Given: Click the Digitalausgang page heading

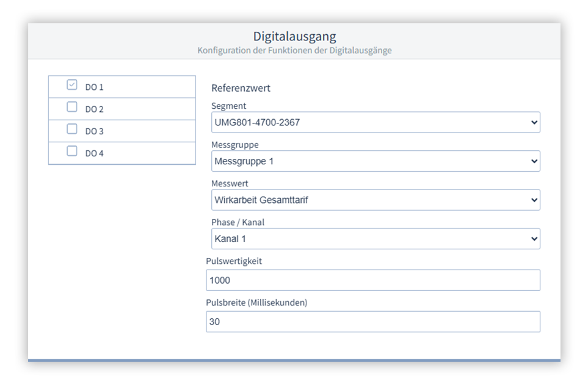Looking at the screenshot, I should 294,37.
